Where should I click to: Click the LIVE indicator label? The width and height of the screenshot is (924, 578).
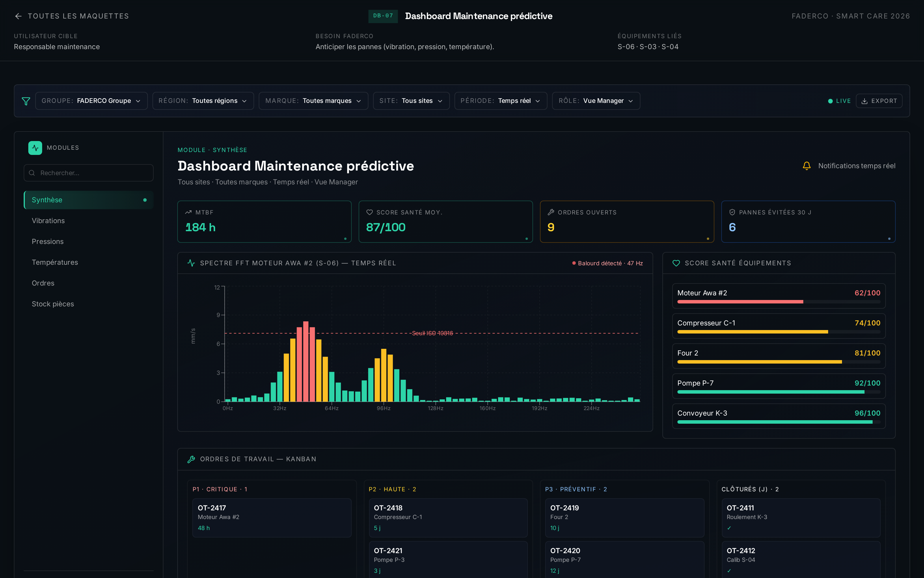pyautogui.click(x=843, y=101)
